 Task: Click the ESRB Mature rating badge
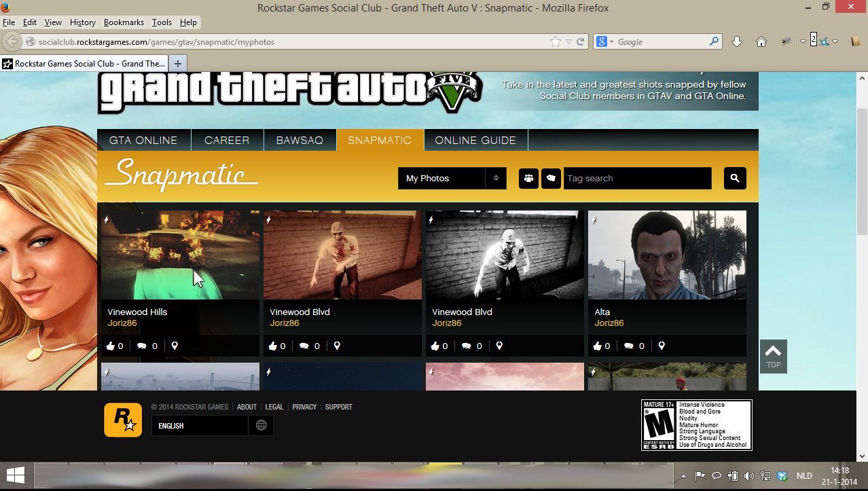697,424
